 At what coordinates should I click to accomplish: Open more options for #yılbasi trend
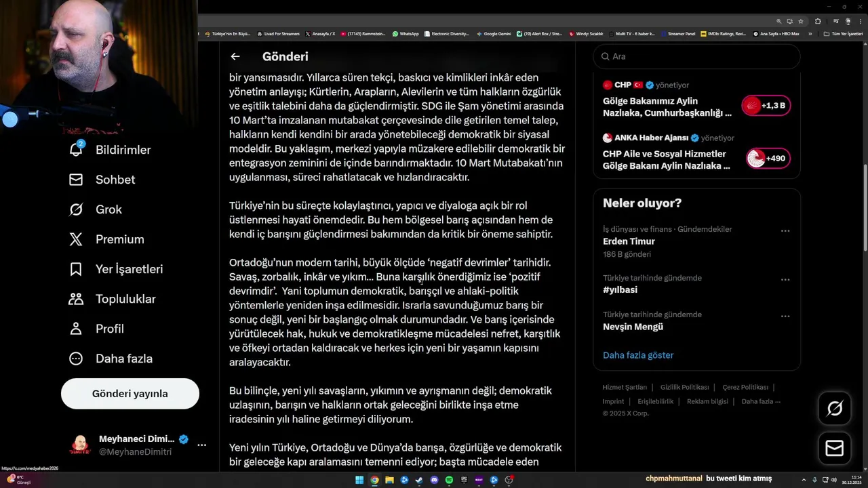785,280
